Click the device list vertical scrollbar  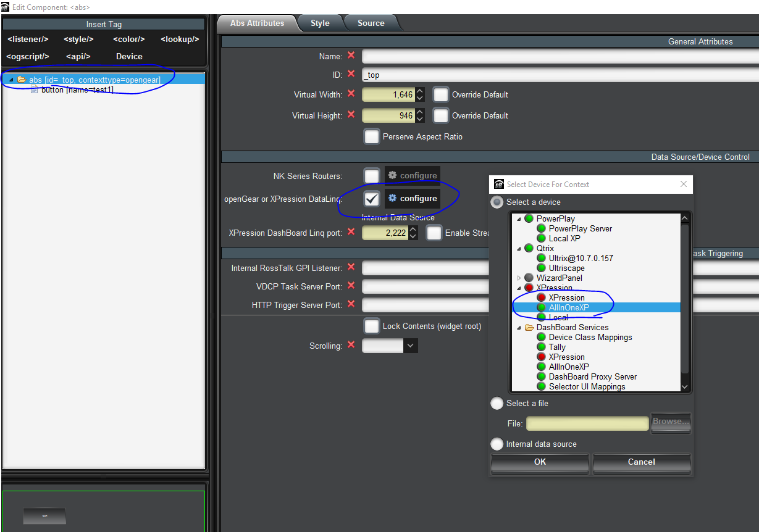pyautogui.click(x=684, y=297)
